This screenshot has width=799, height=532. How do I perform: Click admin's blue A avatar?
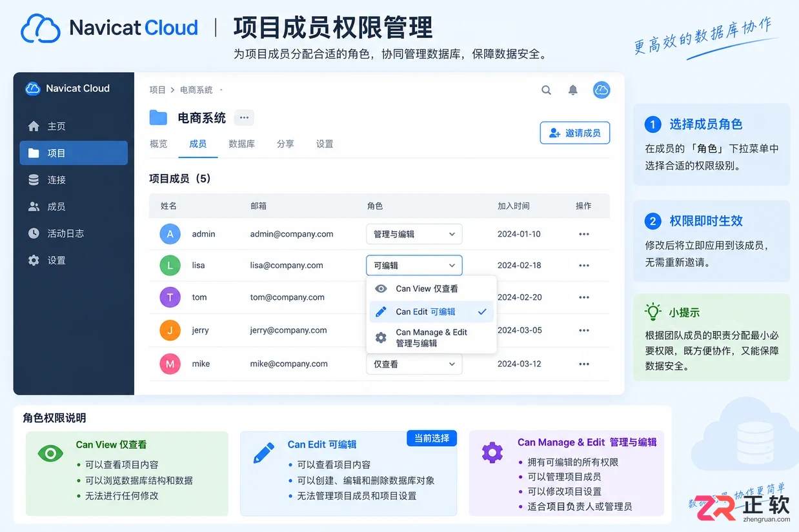[x=170, y=234]
